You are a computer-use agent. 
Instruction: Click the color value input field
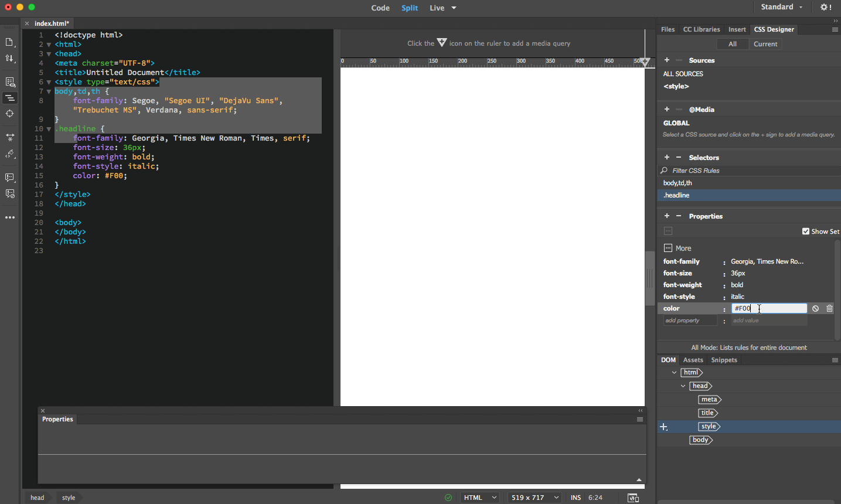769,308
